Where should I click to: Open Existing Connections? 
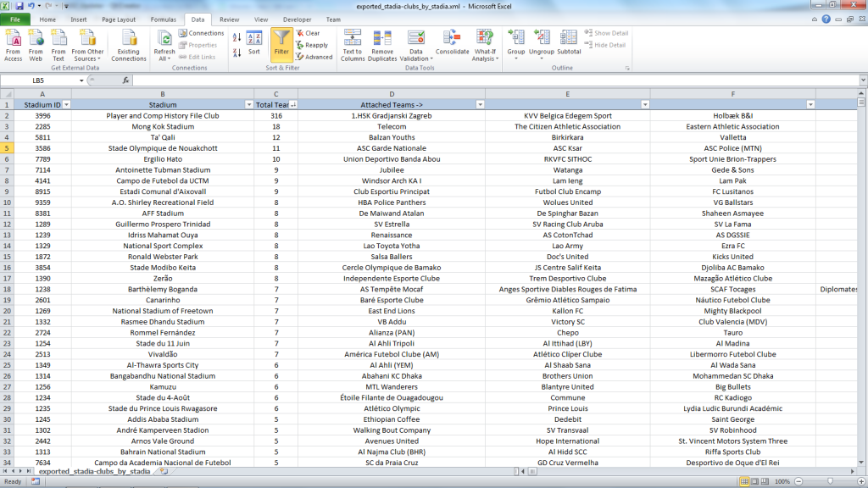[x=129, y=46]
